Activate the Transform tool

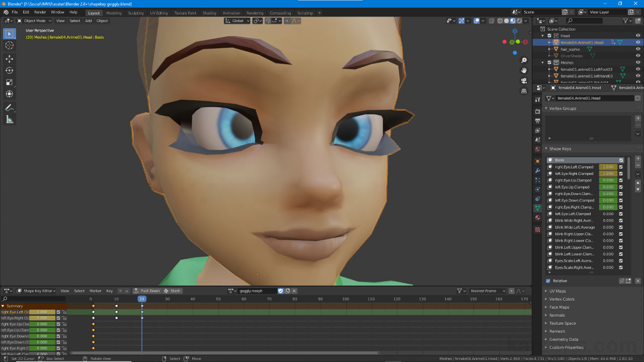(9, 94)
